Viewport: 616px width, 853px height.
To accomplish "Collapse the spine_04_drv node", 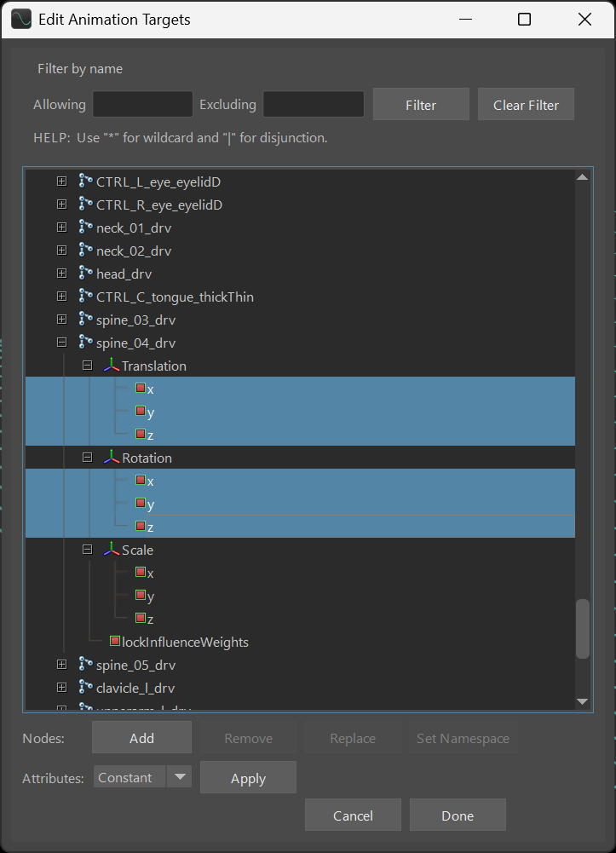I will point(61,343).
